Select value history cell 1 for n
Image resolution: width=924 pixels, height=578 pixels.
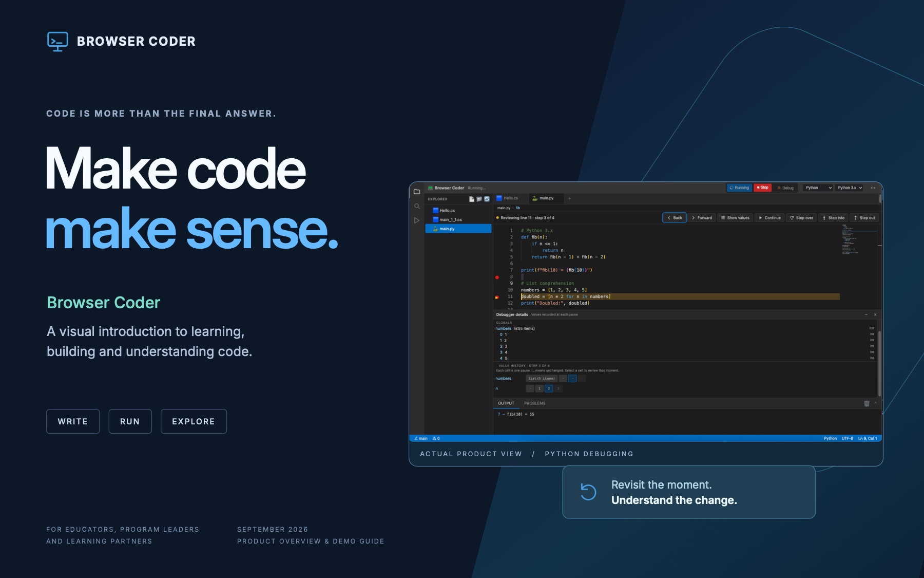click(540, 389)
